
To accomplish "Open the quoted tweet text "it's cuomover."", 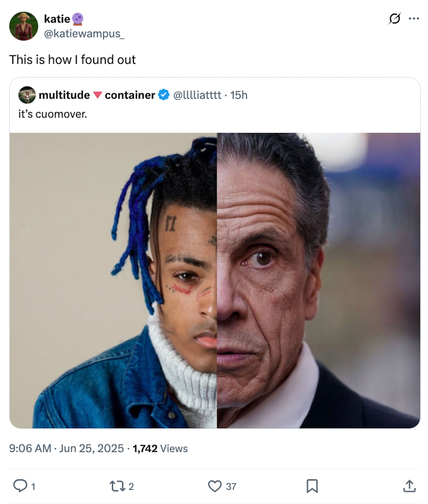I will (x=53, y=114).
